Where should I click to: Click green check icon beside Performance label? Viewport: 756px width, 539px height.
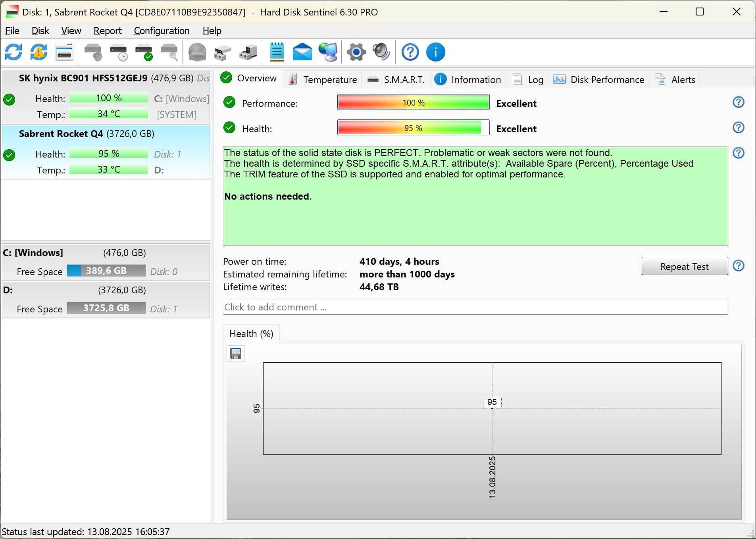click(x=229, y=102)
